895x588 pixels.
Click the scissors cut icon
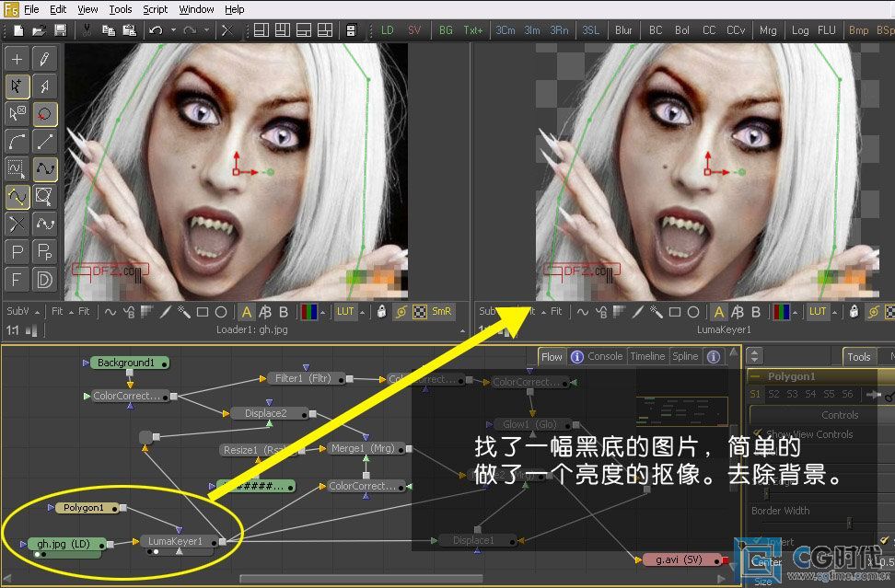(87, 30)
